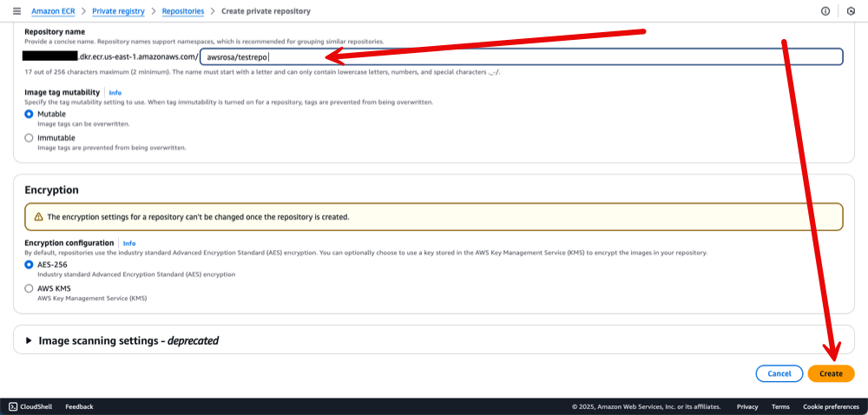868x415 pixels.
Task: Open Feedback in the footer
Action: point(79,406)
